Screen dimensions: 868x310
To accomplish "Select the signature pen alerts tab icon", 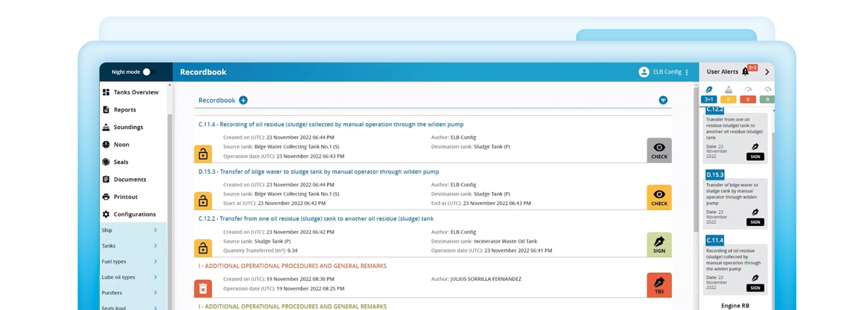I will [x=709, y=90].
